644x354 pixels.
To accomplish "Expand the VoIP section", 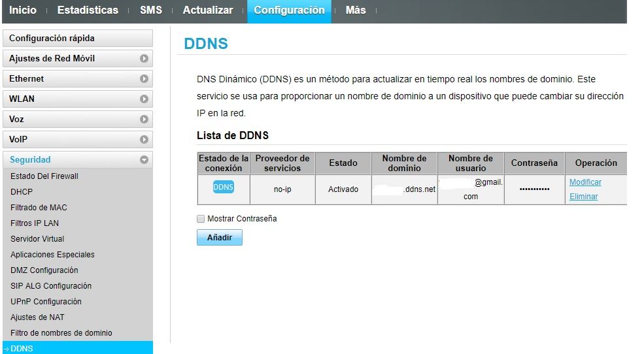I will point(144,140).
